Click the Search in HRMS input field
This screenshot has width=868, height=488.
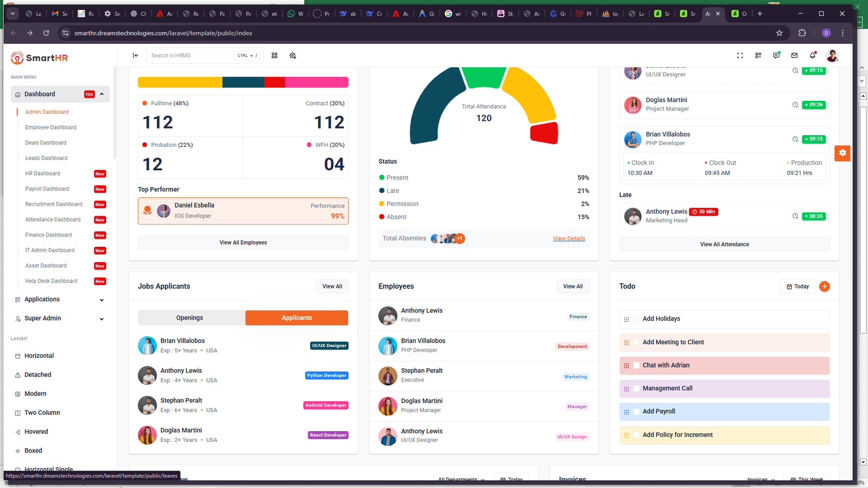191,55
